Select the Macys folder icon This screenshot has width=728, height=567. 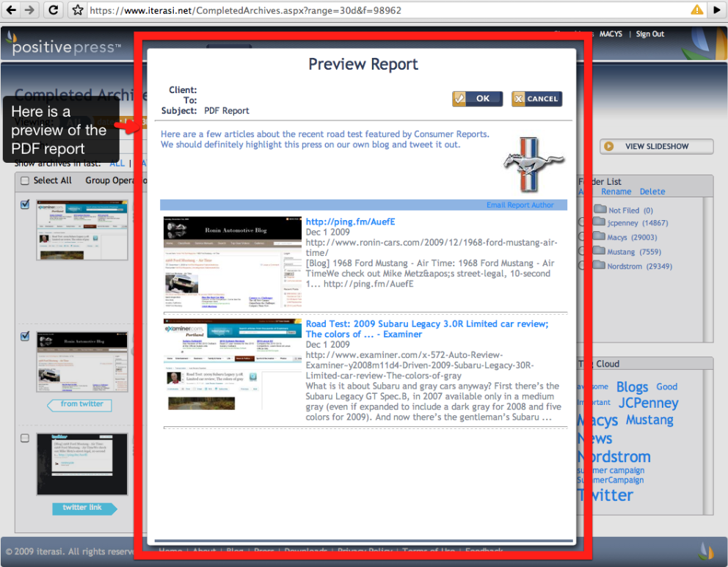pyautogui.click(x=599, y=235)
